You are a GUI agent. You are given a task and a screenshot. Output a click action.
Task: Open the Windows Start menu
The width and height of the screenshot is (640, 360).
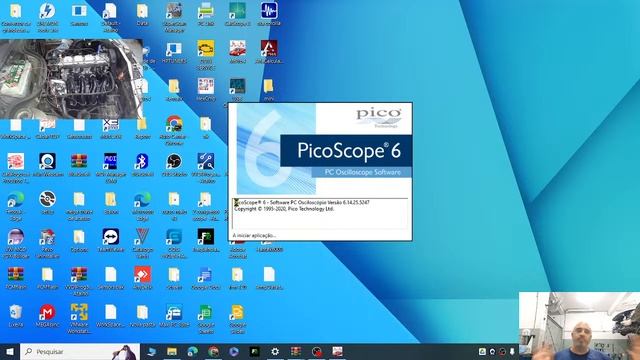pos(10,351)
